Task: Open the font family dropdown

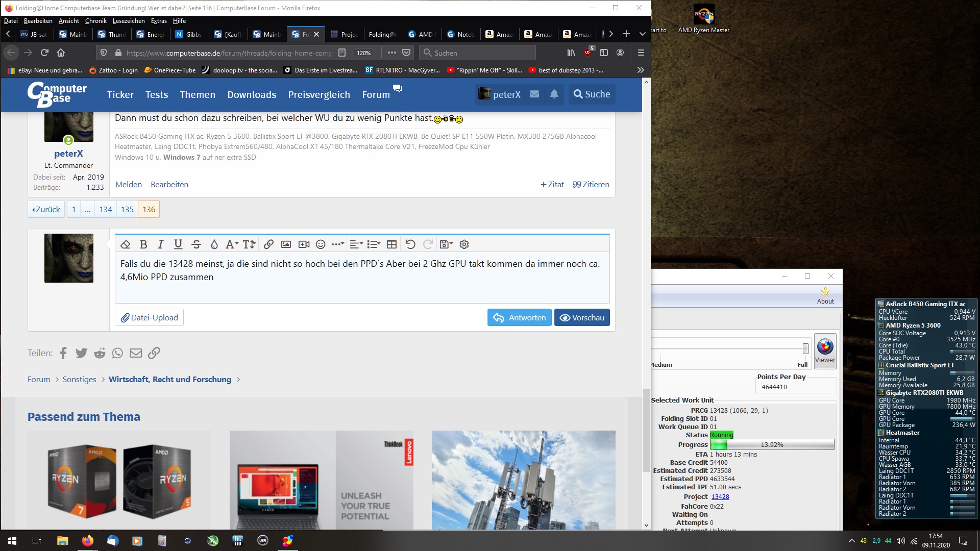Action: point(232,244)
